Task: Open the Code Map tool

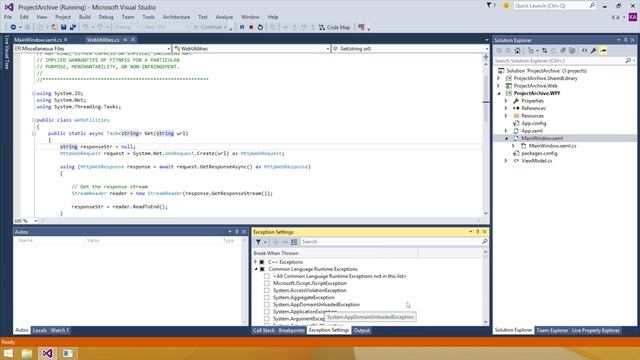Action: (334, 27)
